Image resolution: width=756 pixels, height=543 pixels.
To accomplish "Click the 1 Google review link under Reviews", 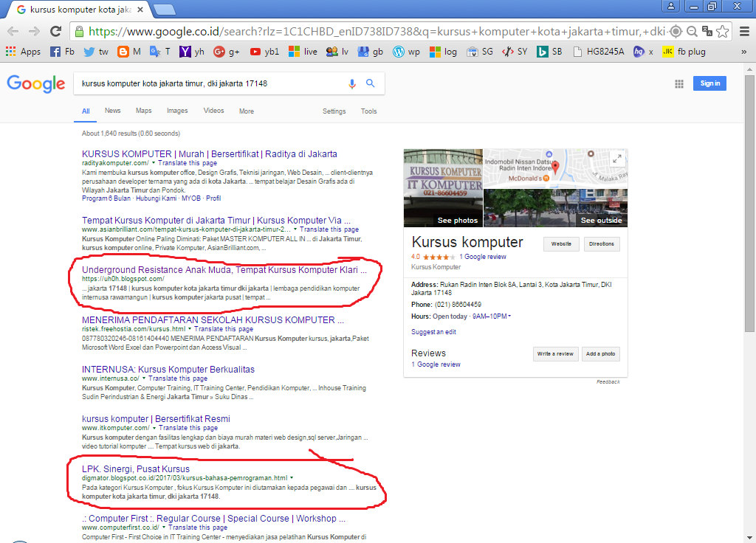I will point(436,364).
